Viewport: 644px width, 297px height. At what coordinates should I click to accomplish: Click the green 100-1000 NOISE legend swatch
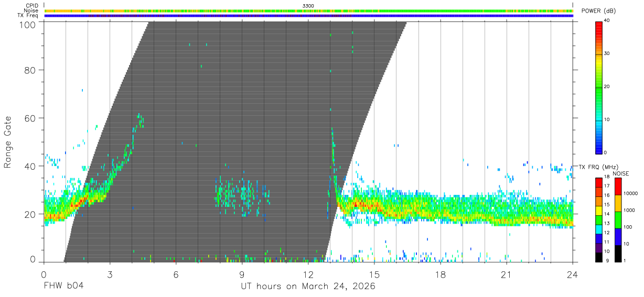617,219
